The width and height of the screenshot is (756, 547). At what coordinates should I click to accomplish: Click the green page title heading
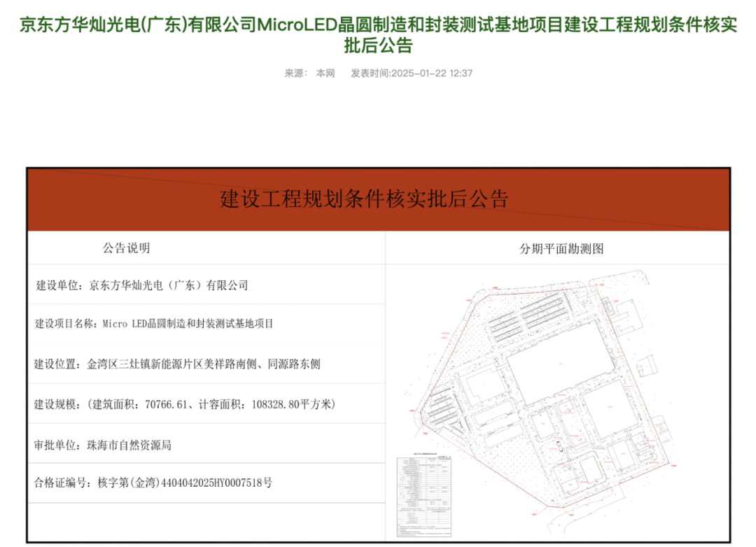pos(378,35)
